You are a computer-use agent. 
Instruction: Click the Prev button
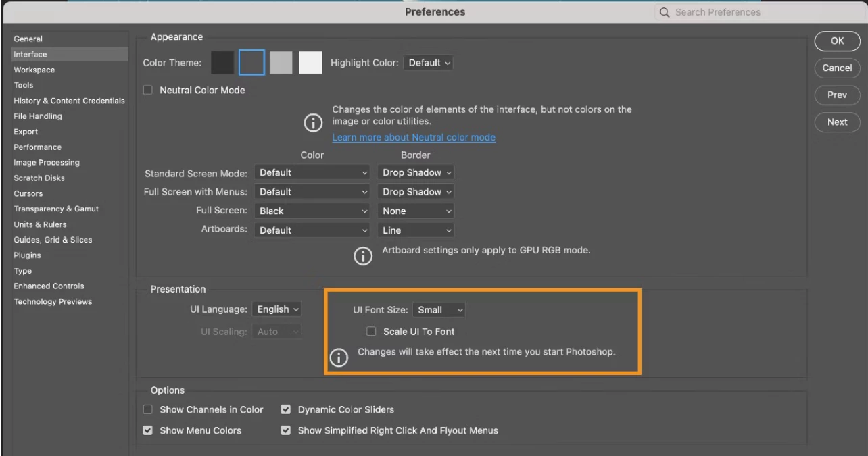pyautogui.click(x=837, y=95)
